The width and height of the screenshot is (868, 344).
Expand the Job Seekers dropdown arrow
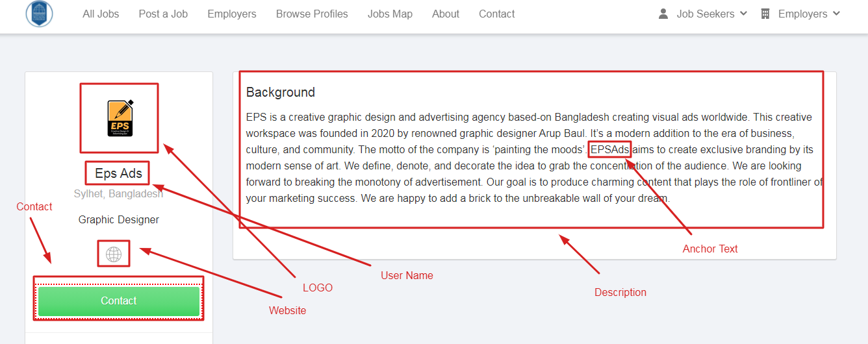coord(744,14)
